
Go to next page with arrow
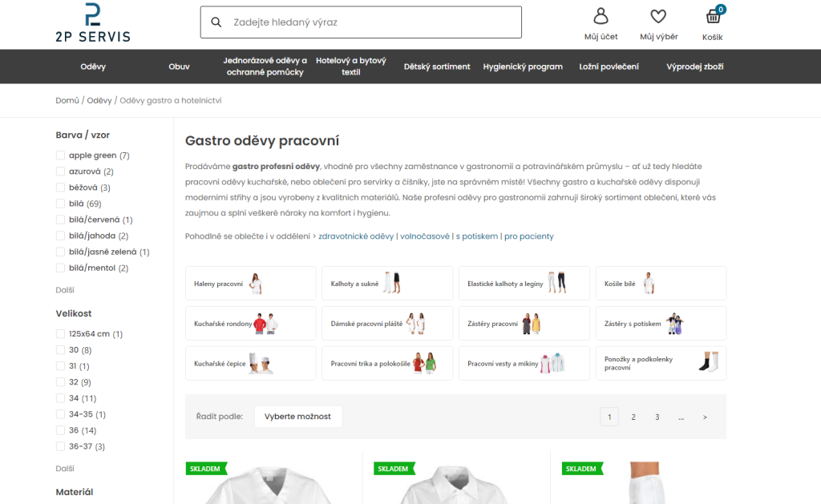click(705, 417)
